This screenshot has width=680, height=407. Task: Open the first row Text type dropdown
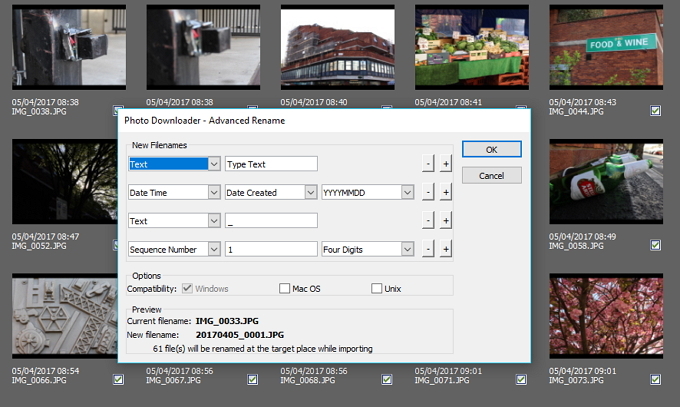[214, 164]
